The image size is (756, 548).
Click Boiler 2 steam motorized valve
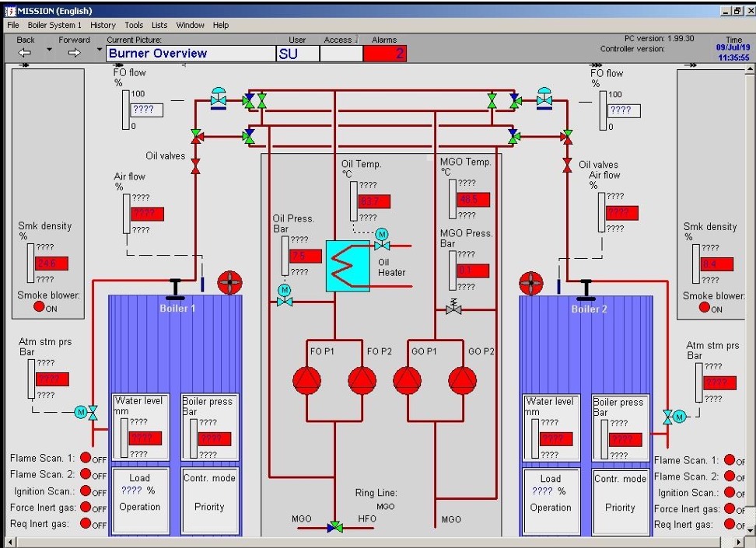coord(674,417)
